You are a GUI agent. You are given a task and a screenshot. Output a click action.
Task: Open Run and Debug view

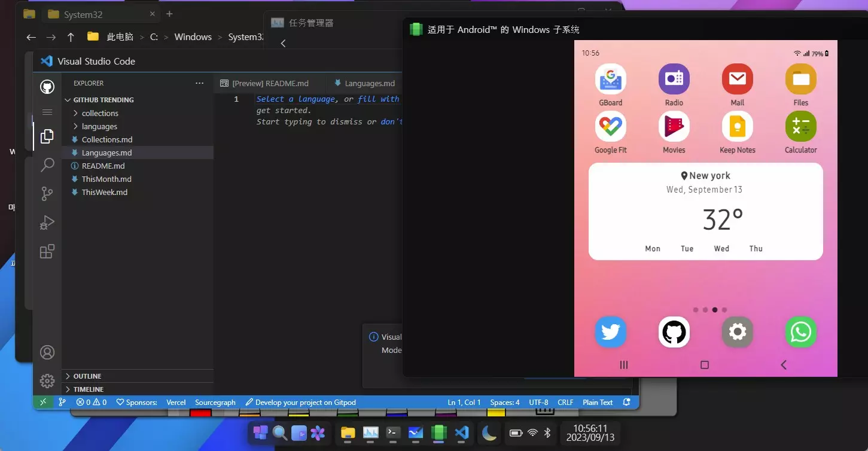coord(47,223)
